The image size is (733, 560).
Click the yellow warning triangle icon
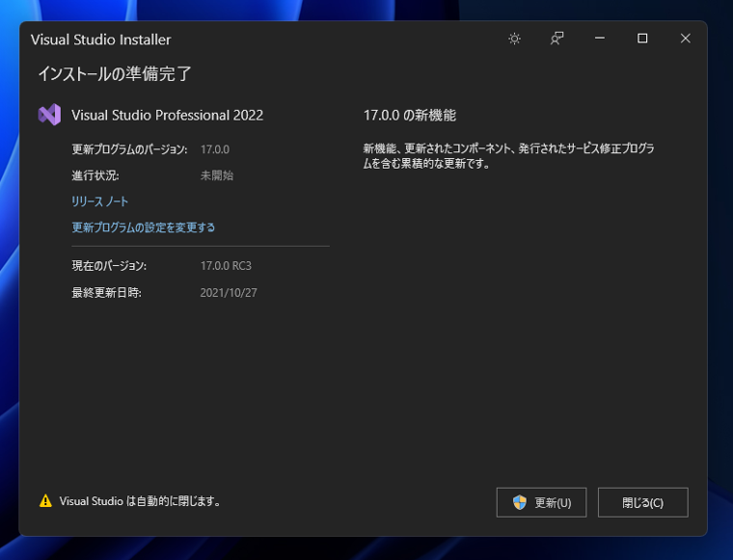tap(45, 500)
